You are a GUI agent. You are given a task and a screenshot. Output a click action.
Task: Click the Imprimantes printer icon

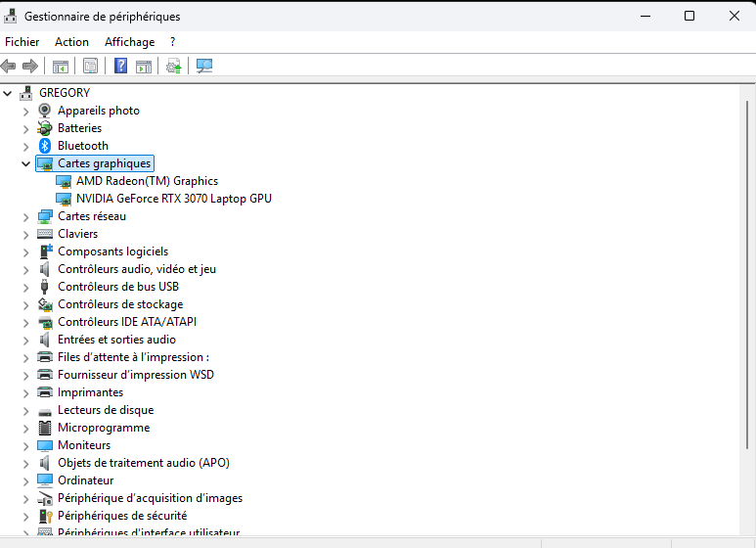point(45,392)
